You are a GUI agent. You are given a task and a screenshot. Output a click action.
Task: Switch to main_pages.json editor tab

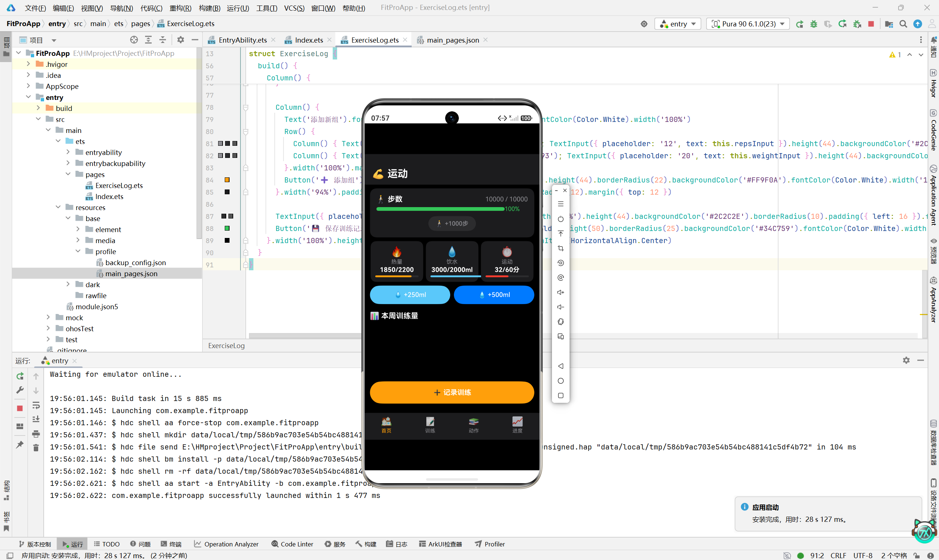click(x=452, y=40)
